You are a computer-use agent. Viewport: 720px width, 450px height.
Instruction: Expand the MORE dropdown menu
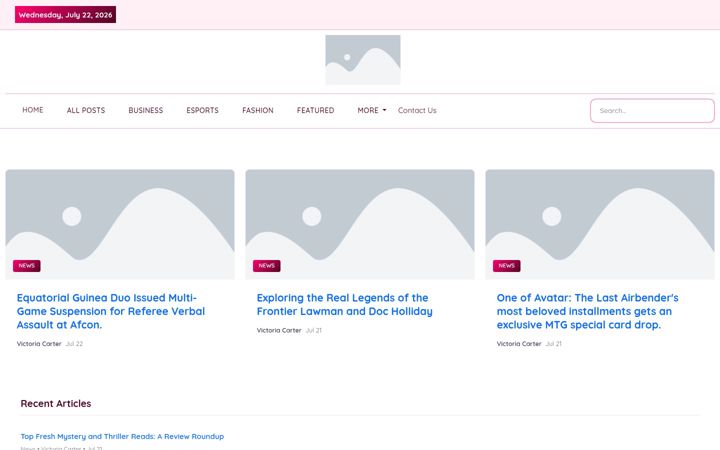372,110
